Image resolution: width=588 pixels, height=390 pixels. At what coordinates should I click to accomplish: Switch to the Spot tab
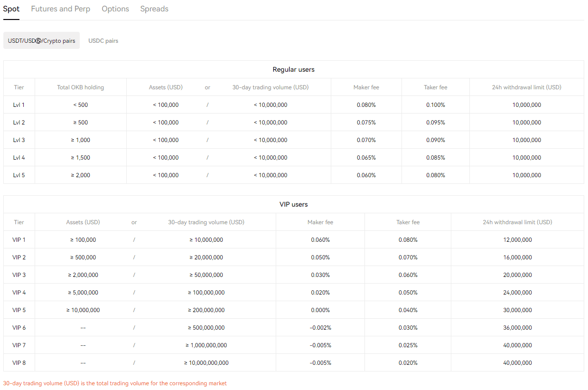11,9
